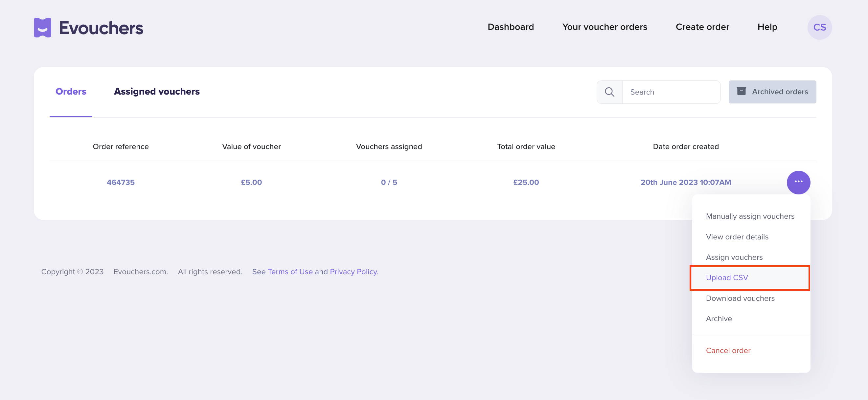Click the search magnifier icon
Image resolution: width=868 pixels, height=400 pixels.
click(x=609, y=92)
